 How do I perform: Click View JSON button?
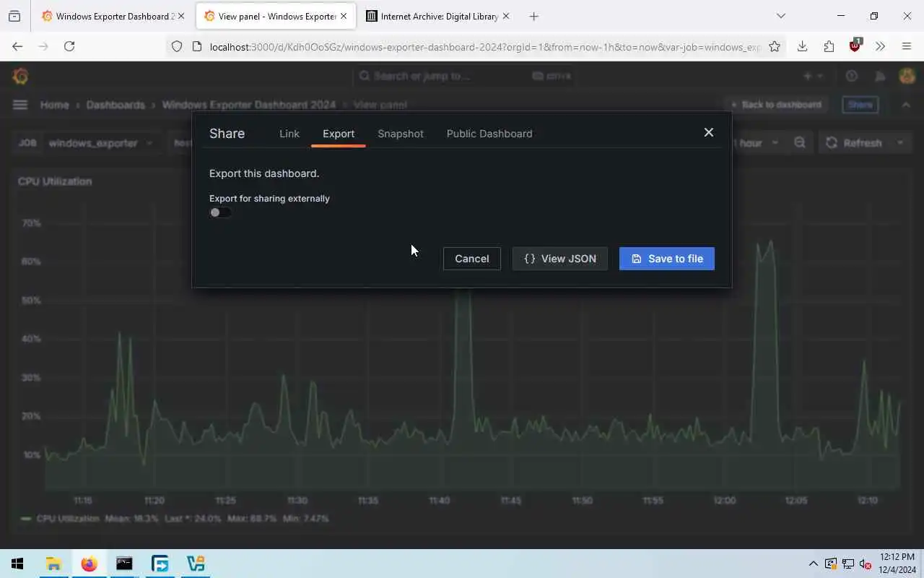tap(560, 259)
